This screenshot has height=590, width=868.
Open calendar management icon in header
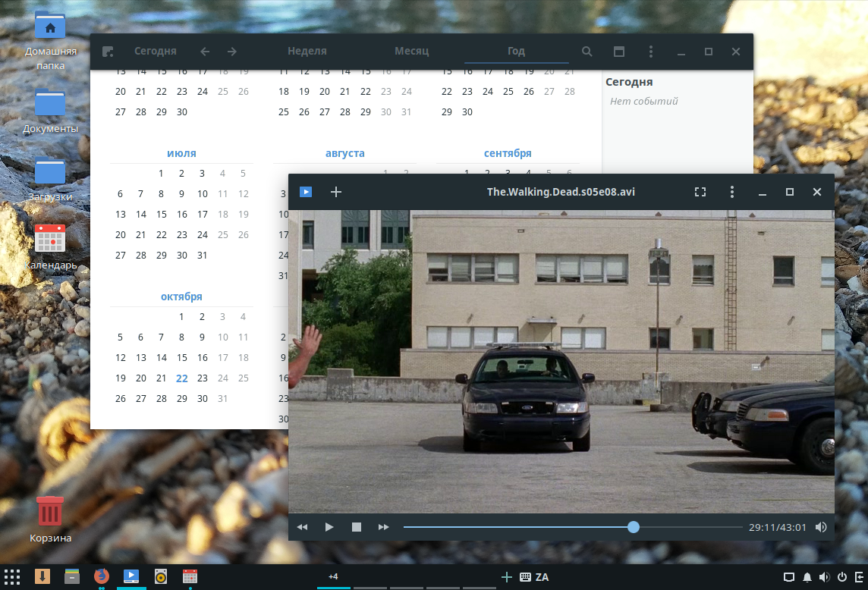click(619, 52)
